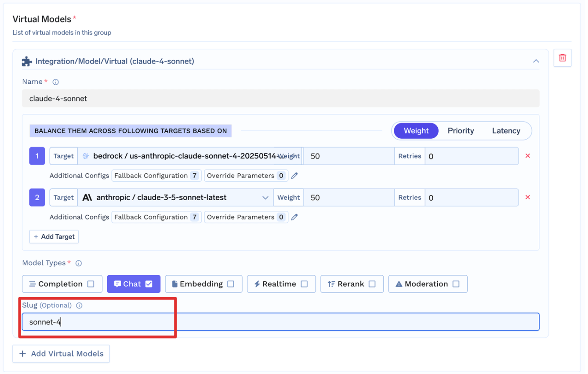Collapse the claude-4-sonnet virtual model panel

(x=536, y=61)
